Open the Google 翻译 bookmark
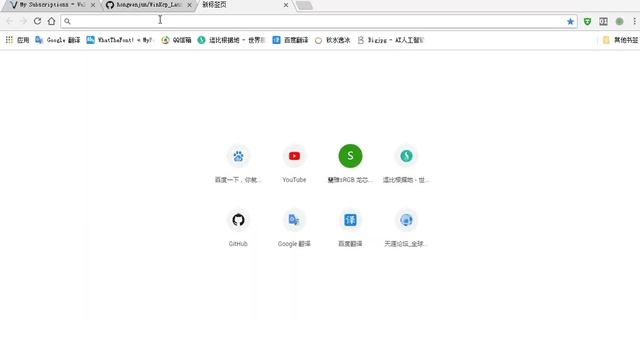The image size is (640, 360). click(x=58, y=40)
